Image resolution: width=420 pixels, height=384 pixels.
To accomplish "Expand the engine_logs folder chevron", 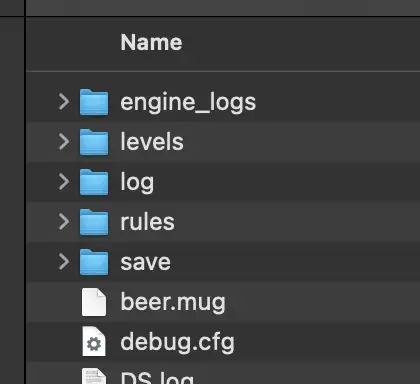I will (64, 102).
